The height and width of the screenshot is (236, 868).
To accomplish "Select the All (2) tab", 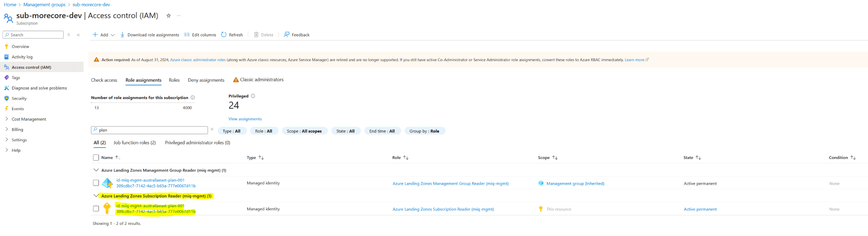I will pyautogui.click(x=100, y=143).
